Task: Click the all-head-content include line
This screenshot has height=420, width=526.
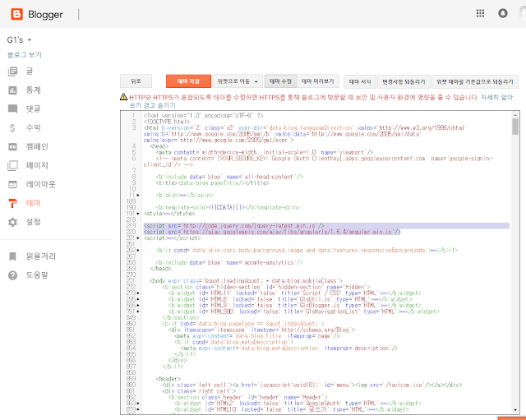Action: (x=229, y=177)
